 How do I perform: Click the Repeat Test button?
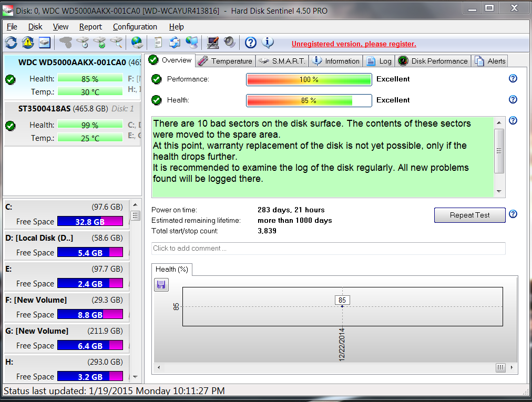click(469, 215)
